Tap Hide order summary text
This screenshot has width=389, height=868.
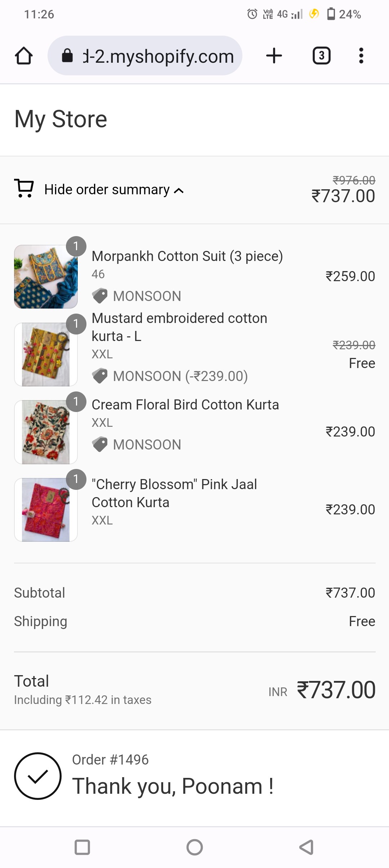(x=107, y=190)
